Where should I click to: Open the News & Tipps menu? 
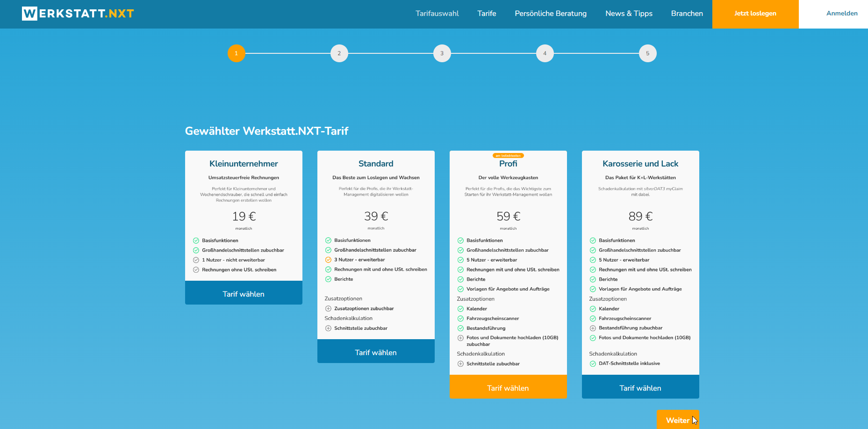click(629, 14)
